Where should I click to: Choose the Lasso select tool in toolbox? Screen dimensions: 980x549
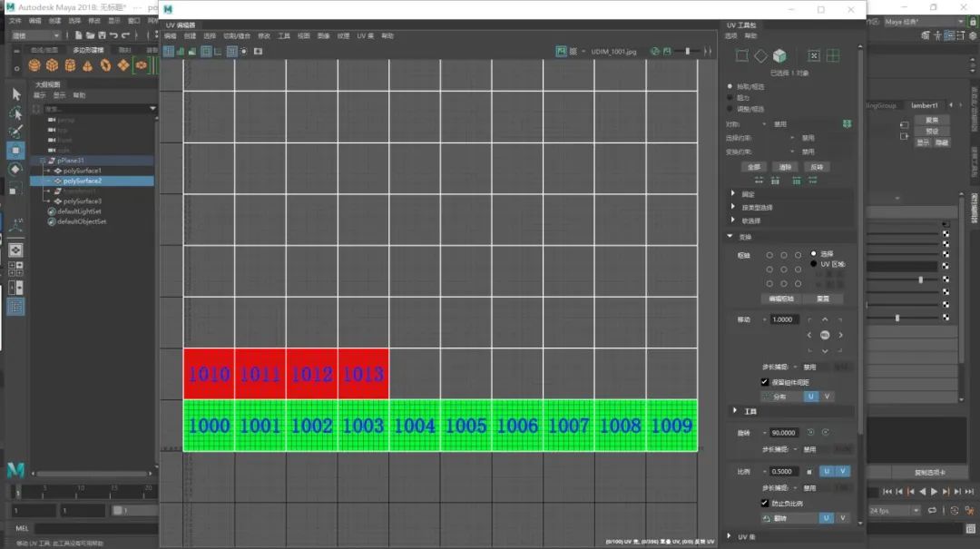[16, 113]
